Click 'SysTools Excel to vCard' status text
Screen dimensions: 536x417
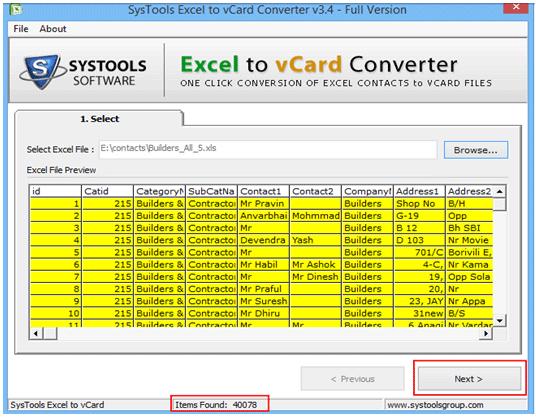click(57, 405)
